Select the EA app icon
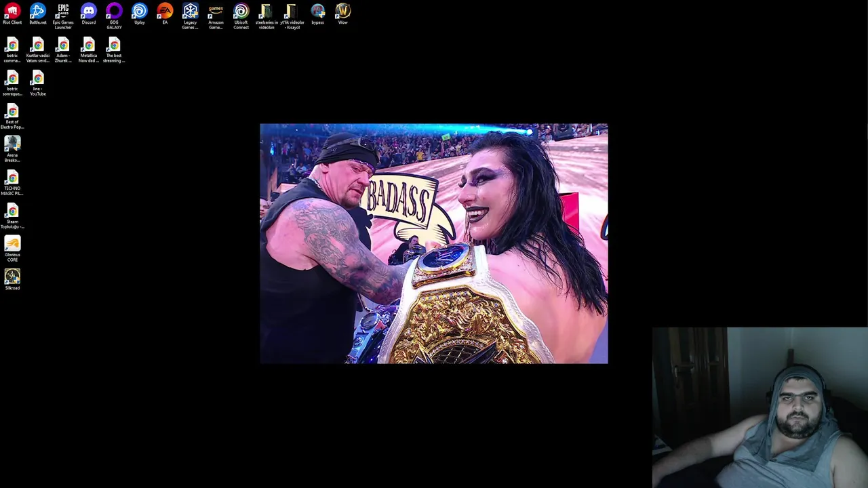Image resolution: width=868 pixels, height=488 pixels. tap(165, 14)
